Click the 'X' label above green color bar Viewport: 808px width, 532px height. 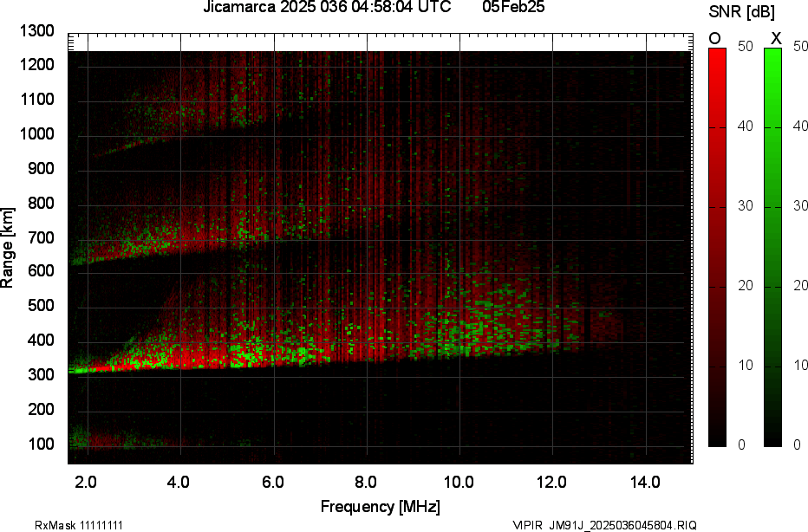pyautogui.click(x=776, y=38)
